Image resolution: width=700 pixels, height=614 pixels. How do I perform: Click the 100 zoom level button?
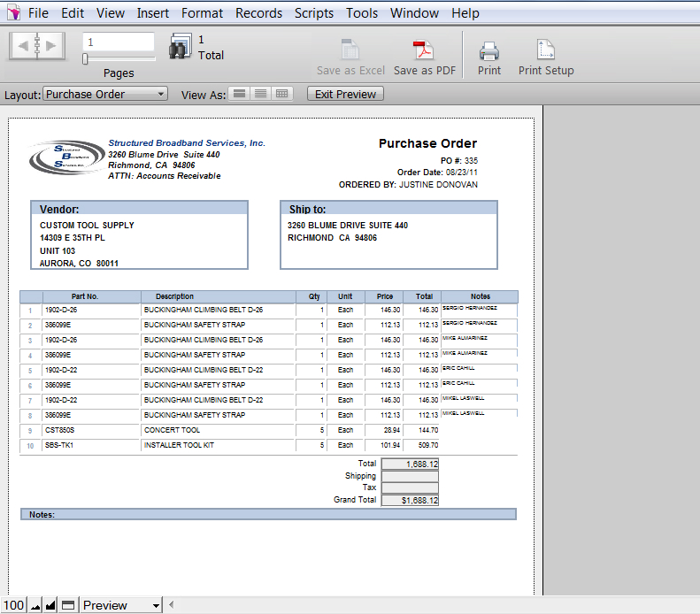(x=13, y=605)
